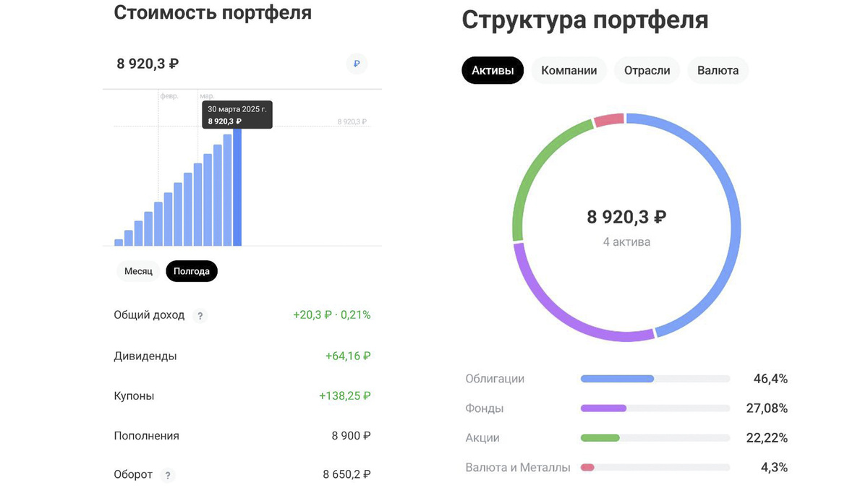Screen dimensions: 868x488
Task: Enable the Полгода period view
Action: 191,271
